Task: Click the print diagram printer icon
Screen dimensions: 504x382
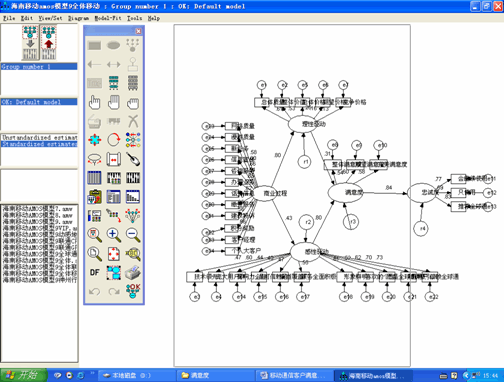Action: 133,272
